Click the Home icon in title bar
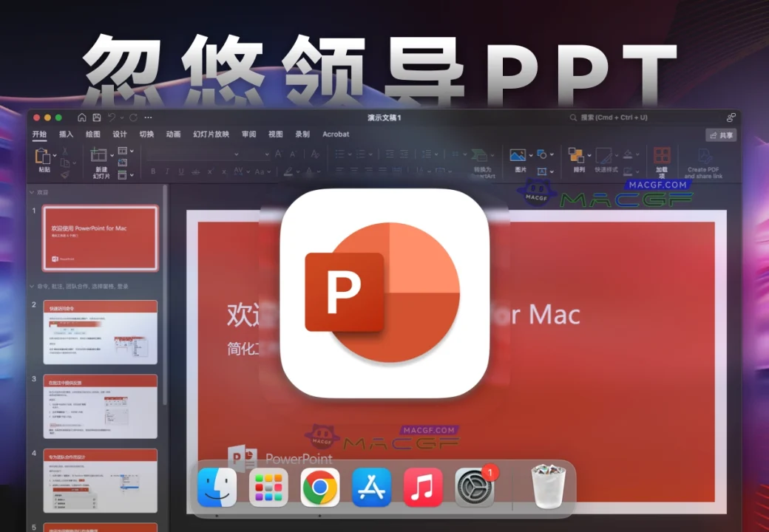 (x=81, y=117)
